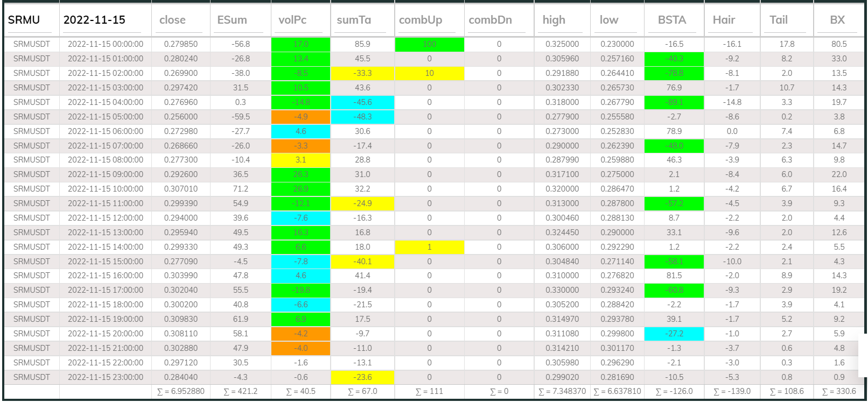Click the close sum total 6.952880
Viewport: 868px width, 402px height.
click(181, 391)
